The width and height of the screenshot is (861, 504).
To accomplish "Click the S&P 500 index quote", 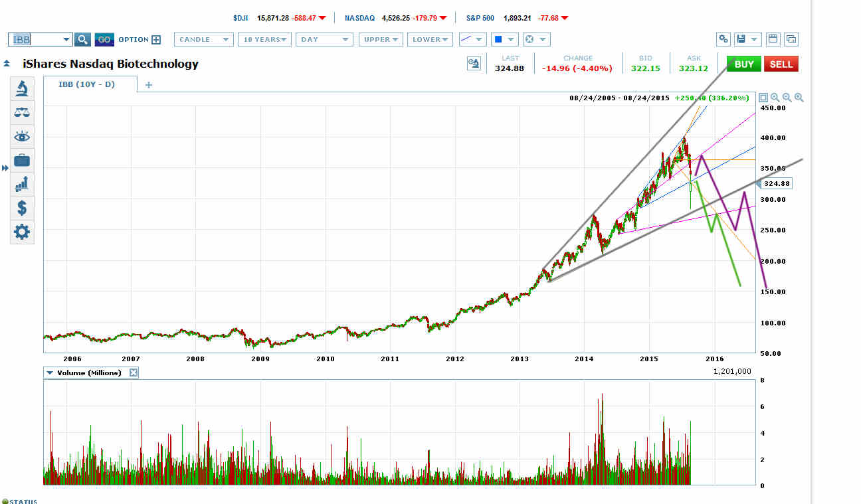I will pos(517,18).
